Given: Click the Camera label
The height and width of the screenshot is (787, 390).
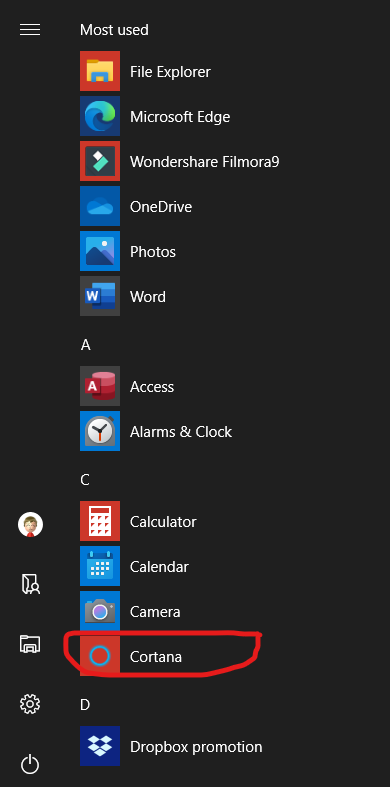Looking at the screenshot, I should coord(155,612).
